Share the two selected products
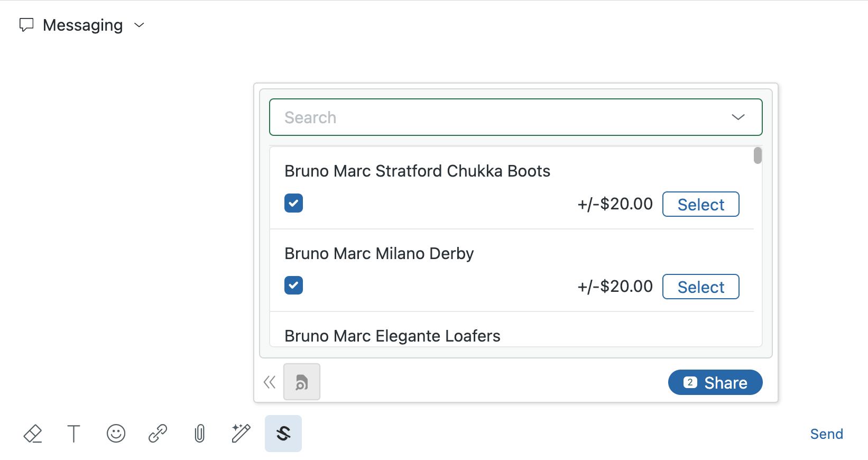Image resolution: width=868 pixels, height=460 pixels. pyautogui.click(x=715, y=382)
